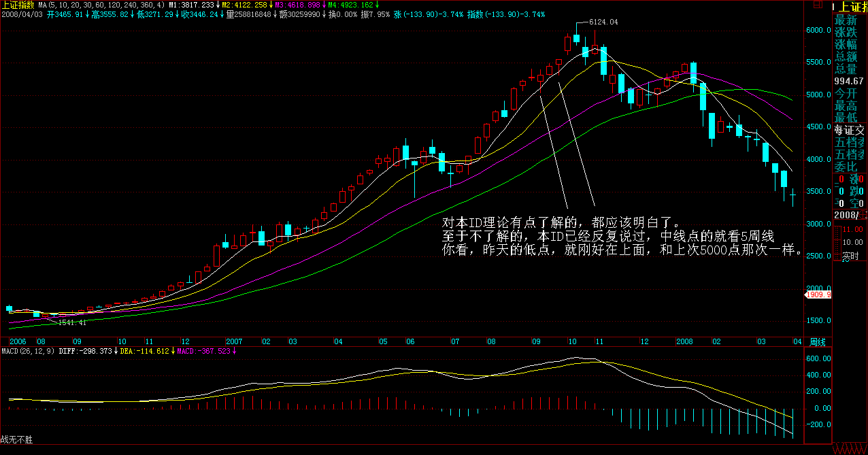Click the 战无不胜 text at bottom left
868x455 pixels.
pos(16,441)
